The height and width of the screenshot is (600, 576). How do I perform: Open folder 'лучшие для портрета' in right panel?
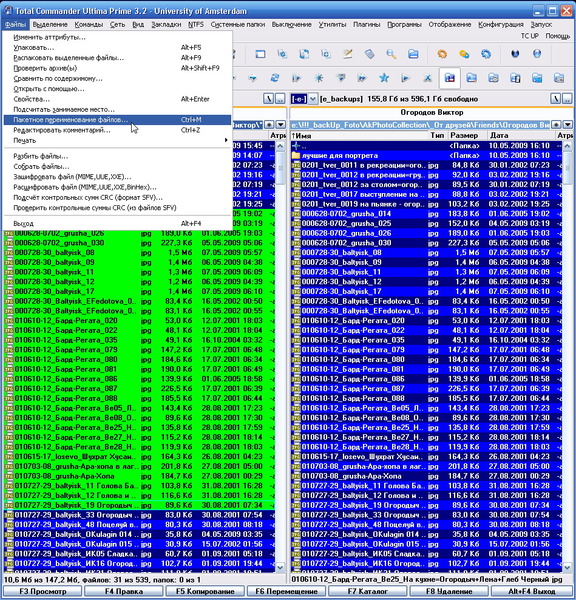coord(426,155)
